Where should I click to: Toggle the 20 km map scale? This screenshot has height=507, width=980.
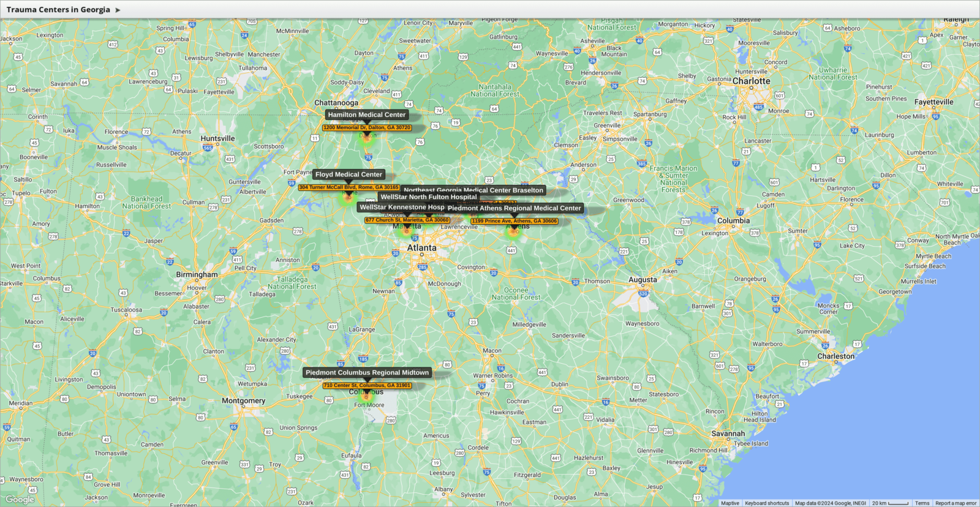890,503
